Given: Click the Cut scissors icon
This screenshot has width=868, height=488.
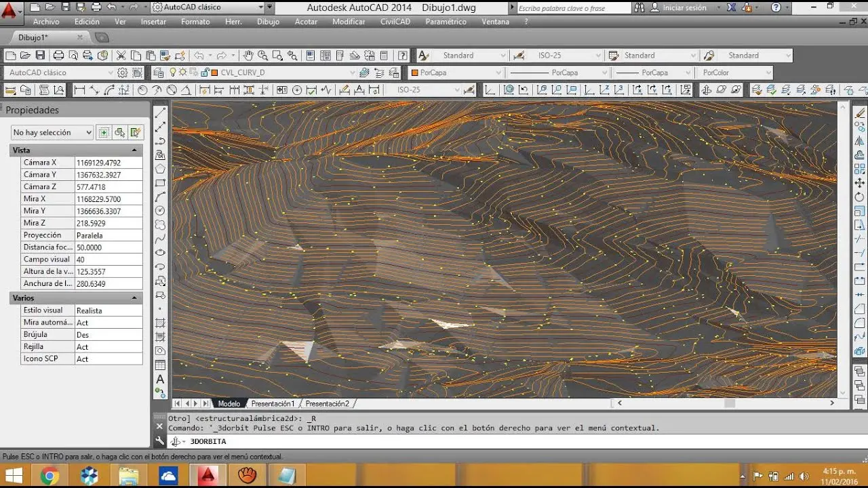Looking at the screenshot, I should 121,56.
